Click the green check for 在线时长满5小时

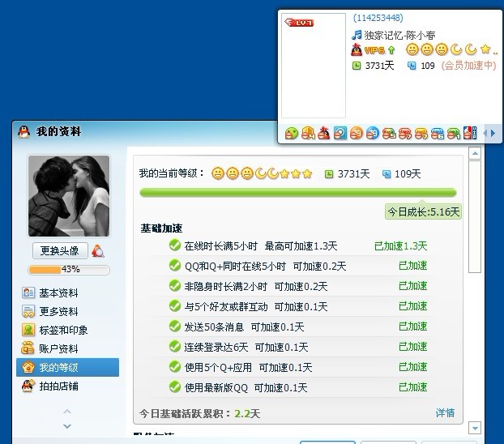pyautogui.click(x=175, y=245)
